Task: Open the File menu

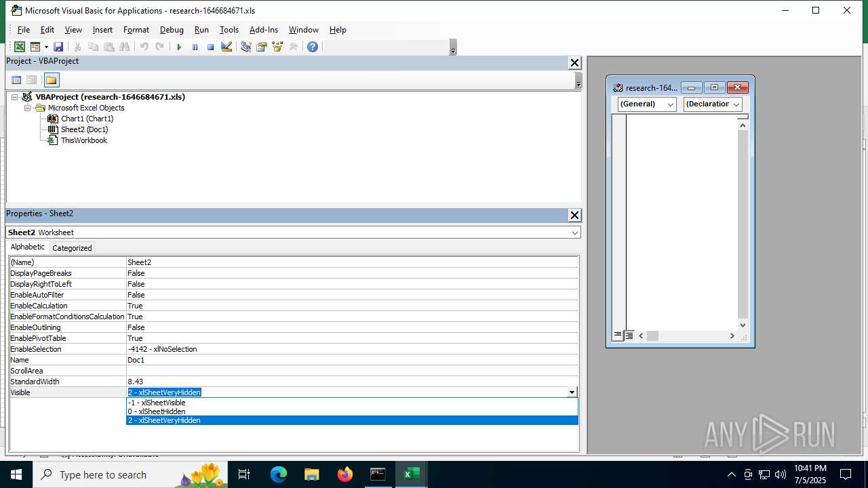Action: coord(24,30)
